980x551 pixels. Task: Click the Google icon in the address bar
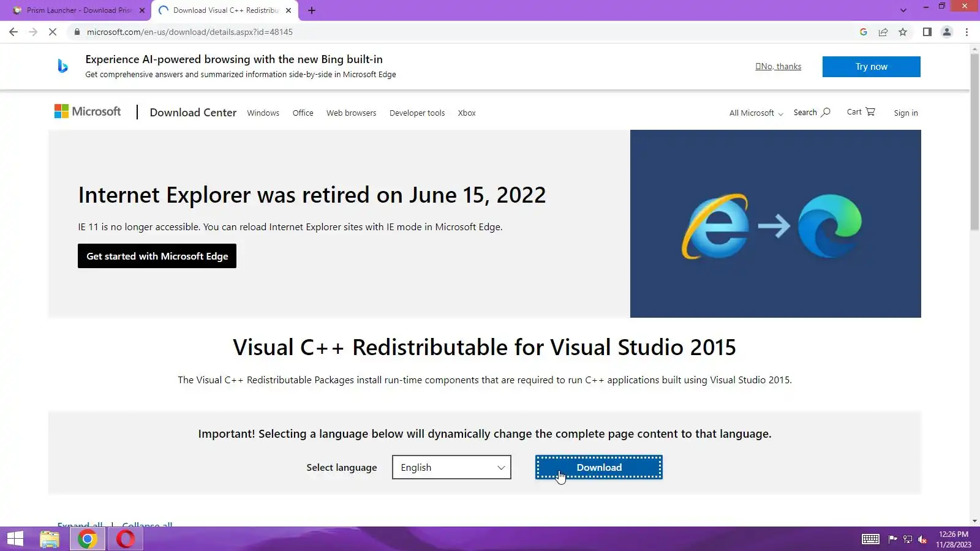[864, 32]
